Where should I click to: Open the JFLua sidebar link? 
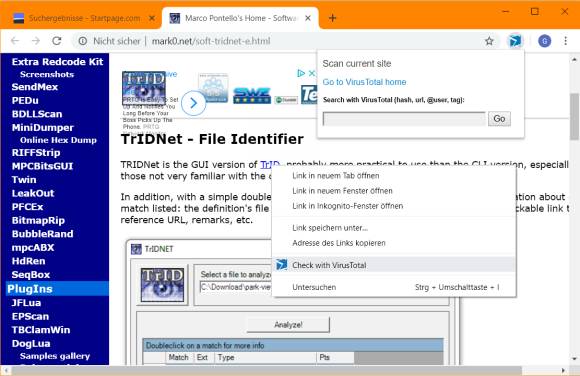pyautogui.click(x=26, y=303)
